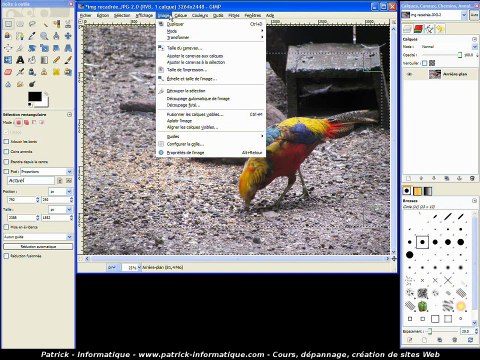480x360 pixels.
Task: Select the Perspective tool
Action: (68, 48)
